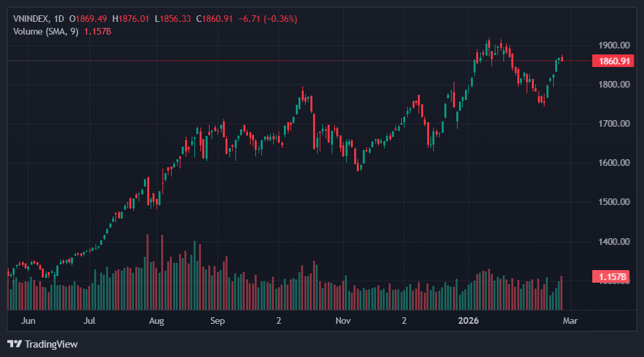Click the 1500.00 price axis label
The width and height of the screenshot is (644, 357).
613,202
